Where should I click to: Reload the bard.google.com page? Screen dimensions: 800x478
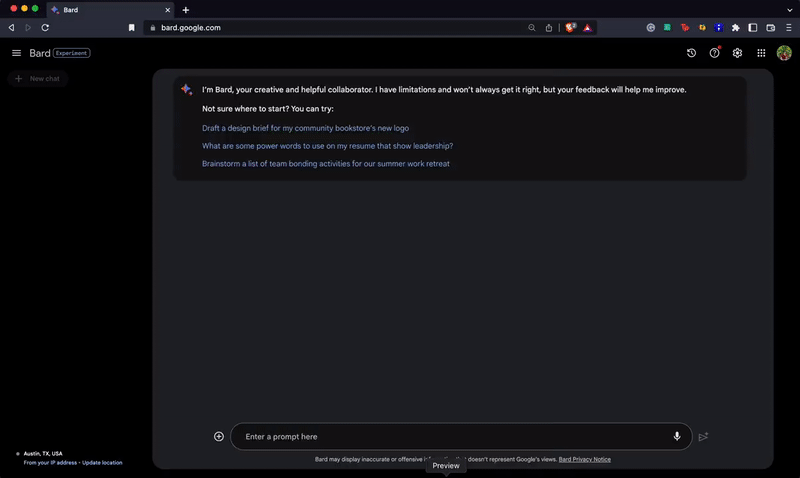click(45, 28)
